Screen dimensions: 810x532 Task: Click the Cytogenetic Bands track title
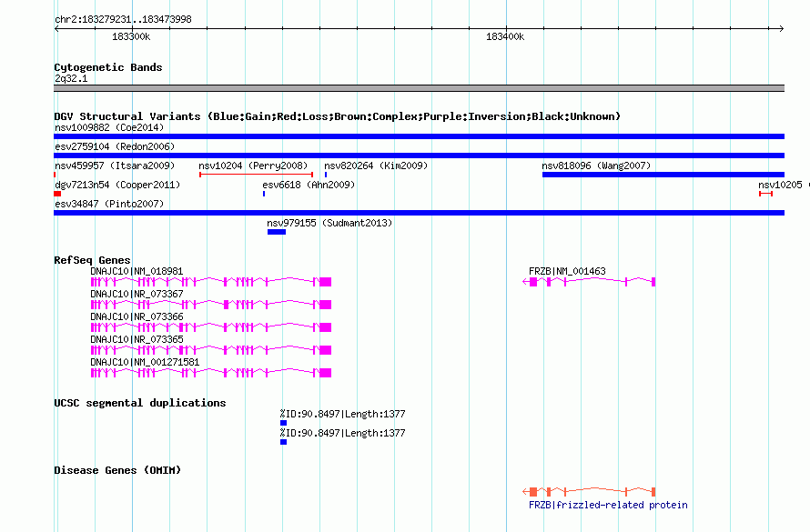(108, 67)
